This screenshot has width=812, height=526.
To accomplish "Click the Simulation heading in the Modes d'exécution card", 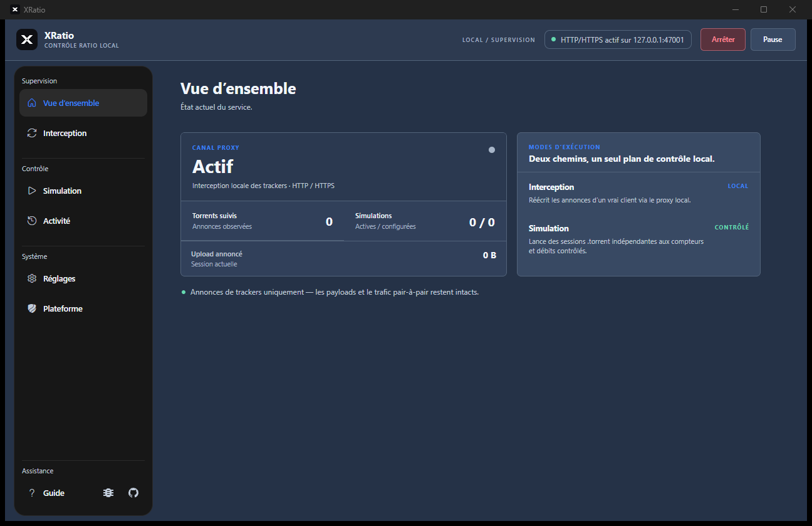I will click(x=549, y=228).
